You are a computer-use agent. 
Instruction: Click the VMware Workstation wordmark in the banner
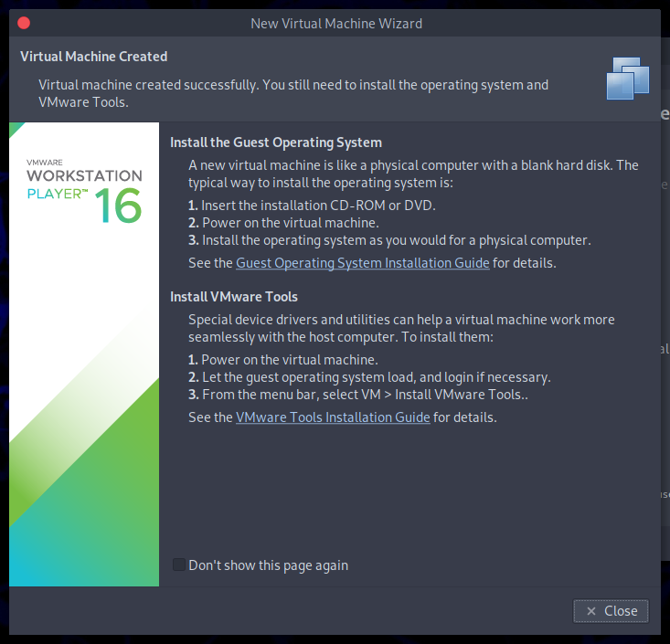(84, 174)
